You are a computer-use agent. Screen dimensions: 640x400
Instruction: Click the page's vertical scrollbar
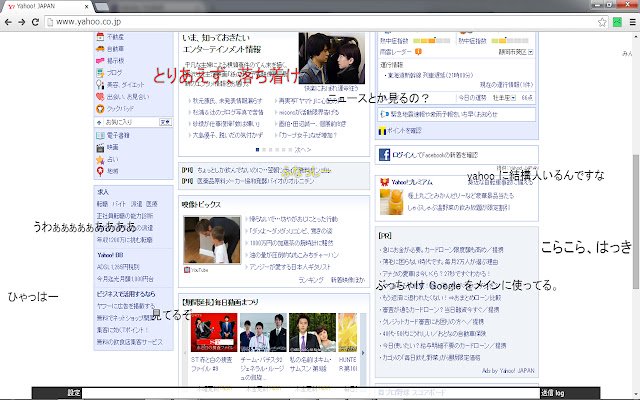(x=633, y=200)
